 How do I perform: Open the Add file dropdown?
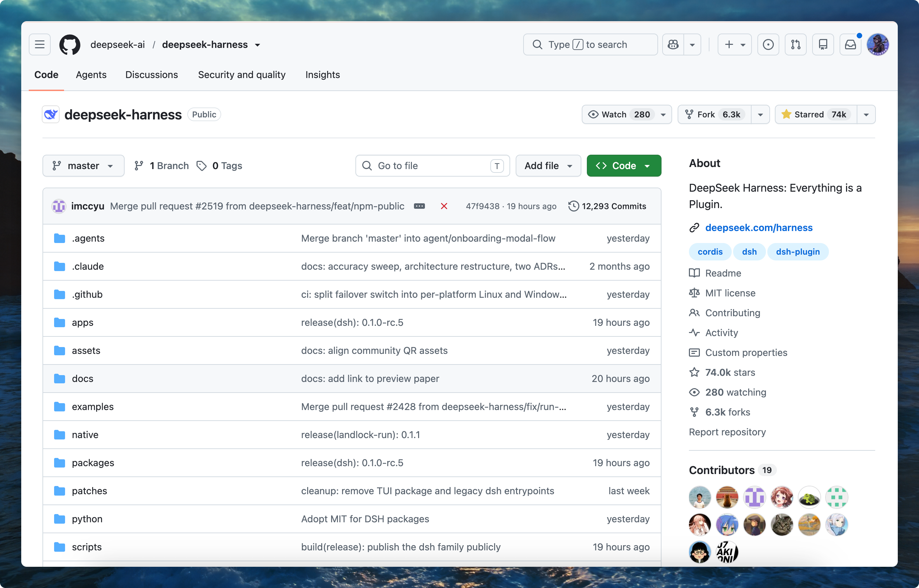[x=548, y=166]
